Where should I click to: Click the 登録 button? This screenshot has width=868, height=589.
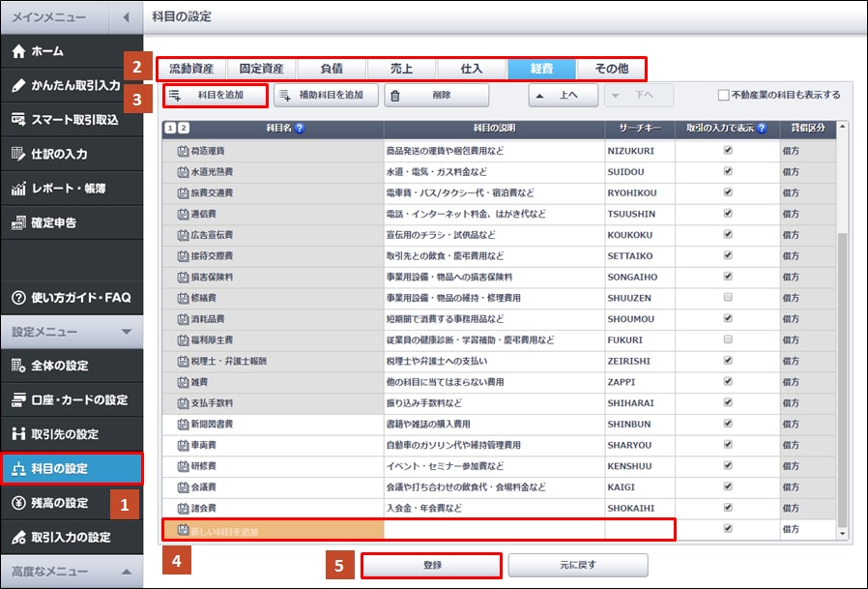(x=431, y=565)
